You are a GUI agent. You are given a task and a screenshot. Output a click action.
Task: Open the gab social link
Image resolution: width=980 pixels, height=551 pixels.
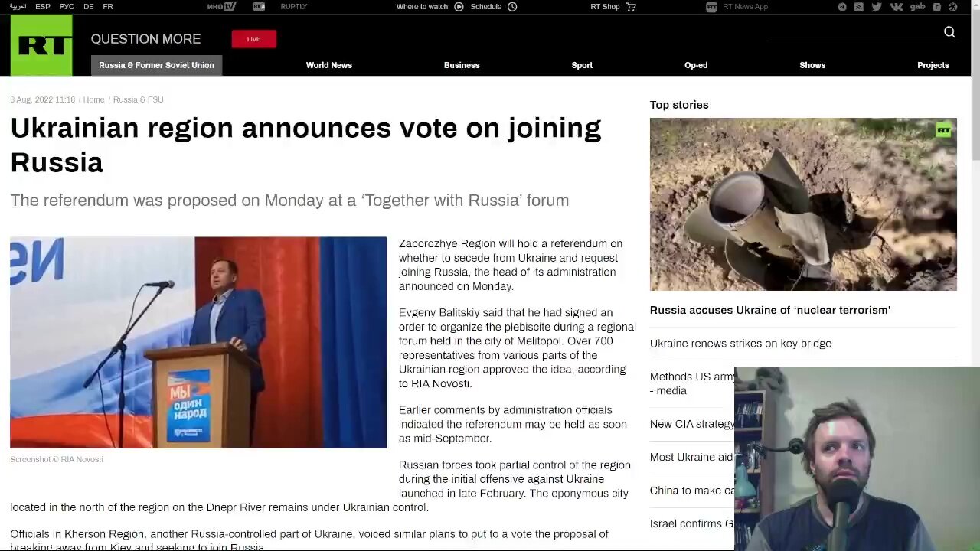(917, 7)
